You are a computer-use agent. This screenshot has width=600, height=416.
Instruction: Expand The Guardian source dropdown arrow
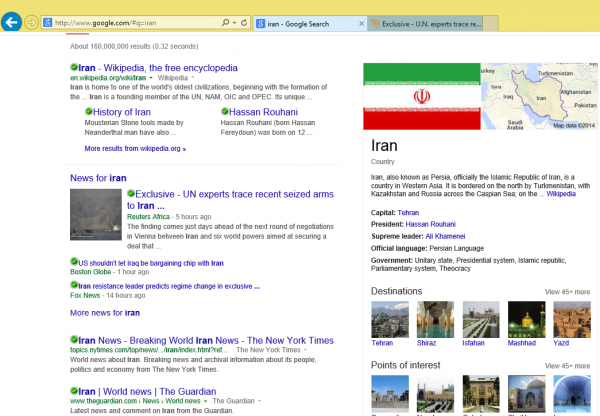point(259,401)
